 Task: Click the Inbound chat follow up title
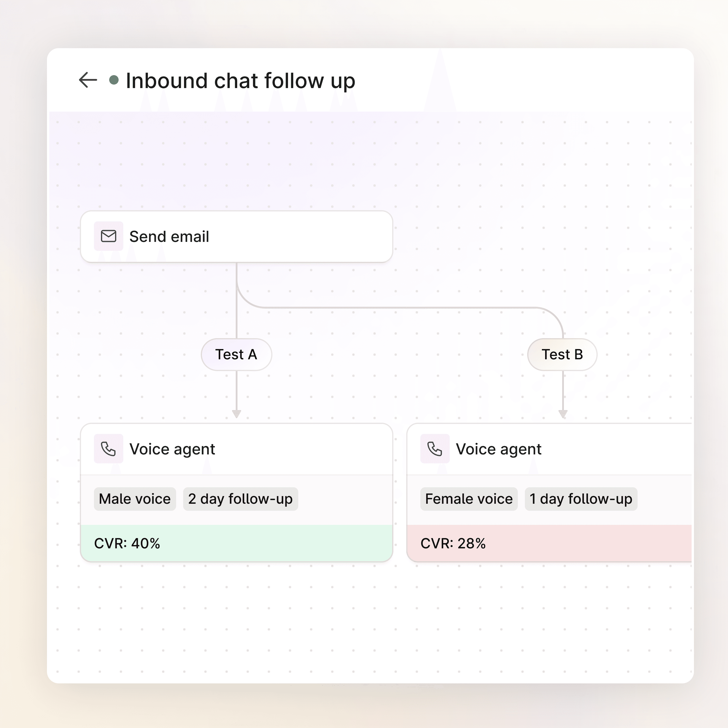click(240, 81)
